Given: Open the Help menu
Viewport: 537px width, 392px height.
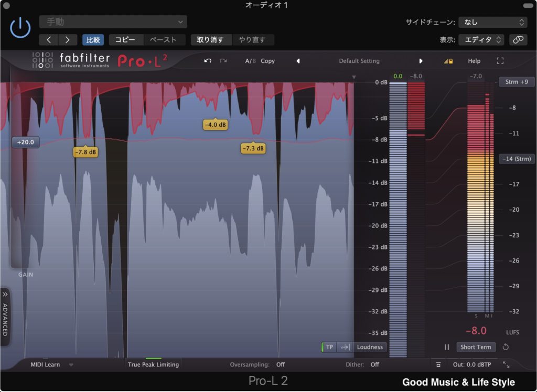Looking at the screenshot, I should coord(474,61).
